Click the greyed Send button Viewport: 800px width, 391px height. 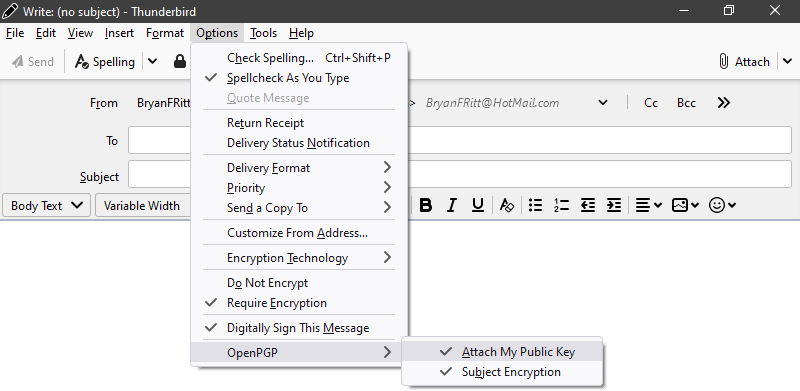tap(33, 62)
